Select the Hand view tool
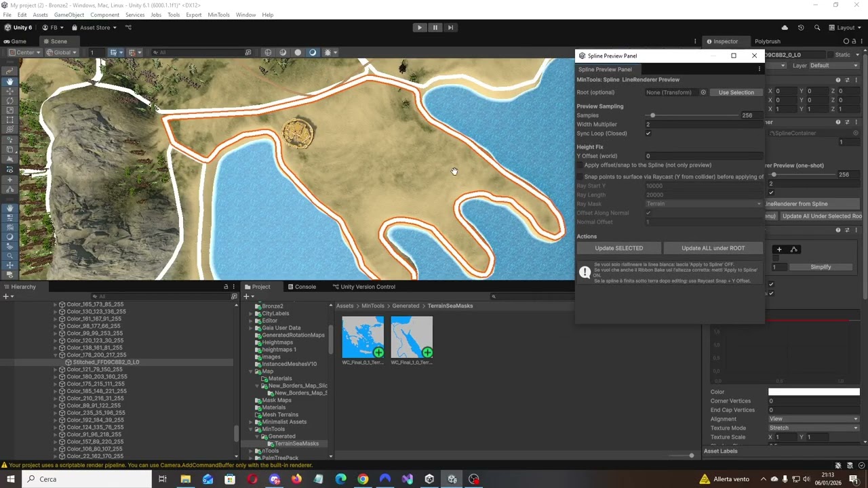Image resolution: width=868 pixels, height=488 pixels. point(9,81)
